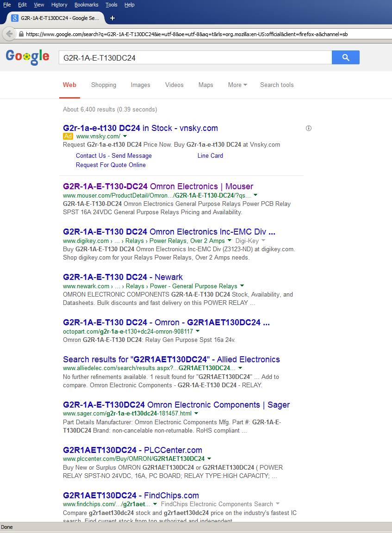Open dropdown arrow beside alliedelec result URL

pos(240,368)
